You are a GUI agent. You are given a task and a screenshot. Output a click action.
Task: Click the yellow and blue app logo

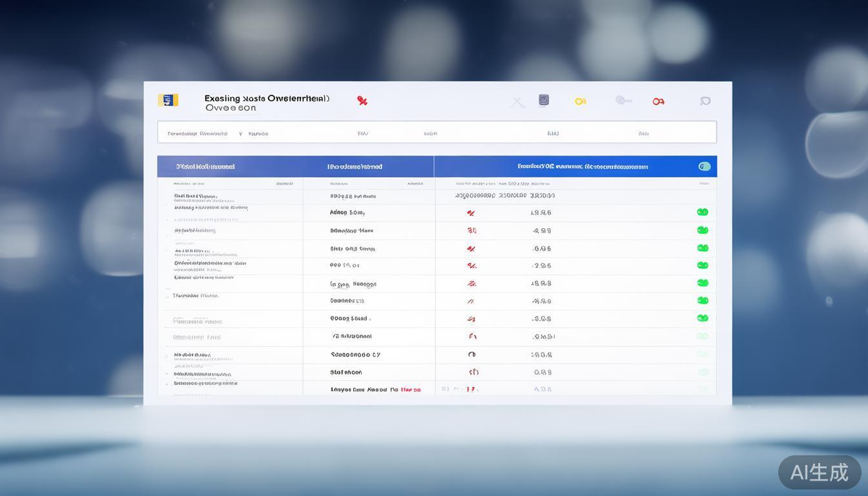167,100
